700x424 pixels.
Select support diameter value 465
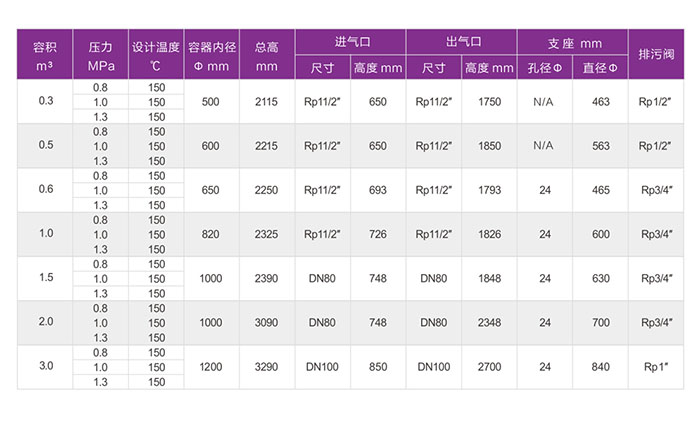pos(601,190)
